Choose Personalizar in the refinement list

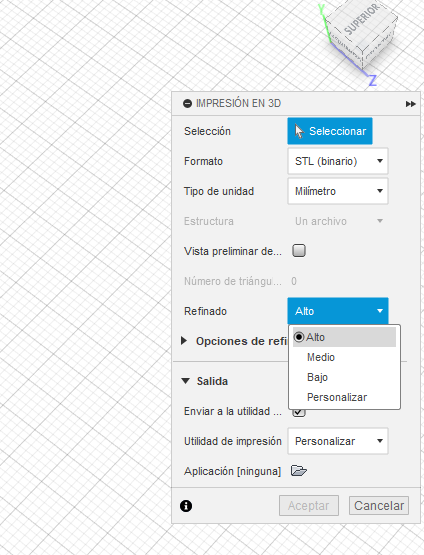(344, 397)
